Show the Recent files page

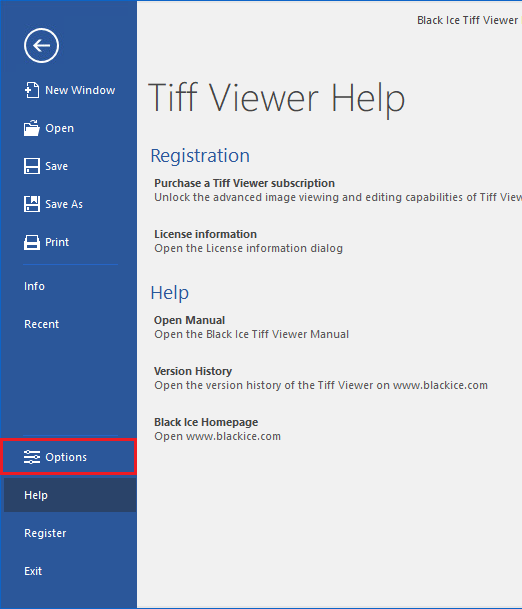pyautogui.click(x=70, y=324)
